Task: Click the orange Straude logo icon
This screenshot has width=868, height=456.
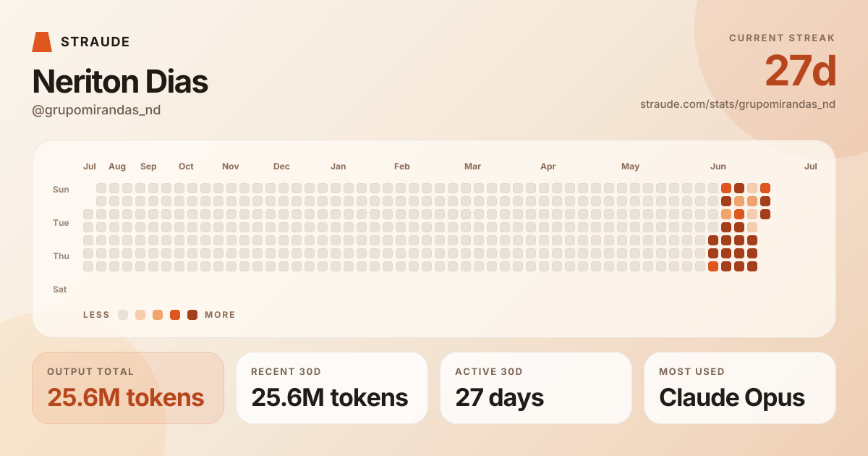Action: tap(42, 42)
